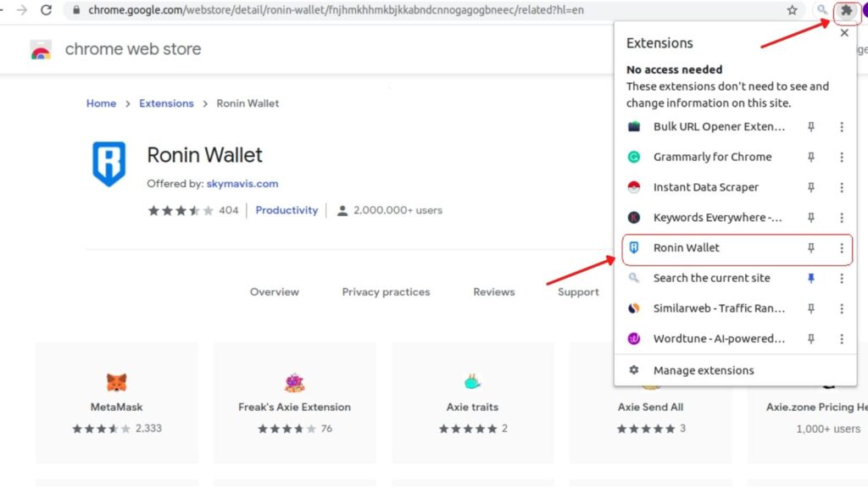Click the site lock icon
The width and height of the screenshot is (868, 488).
(76, 10)
